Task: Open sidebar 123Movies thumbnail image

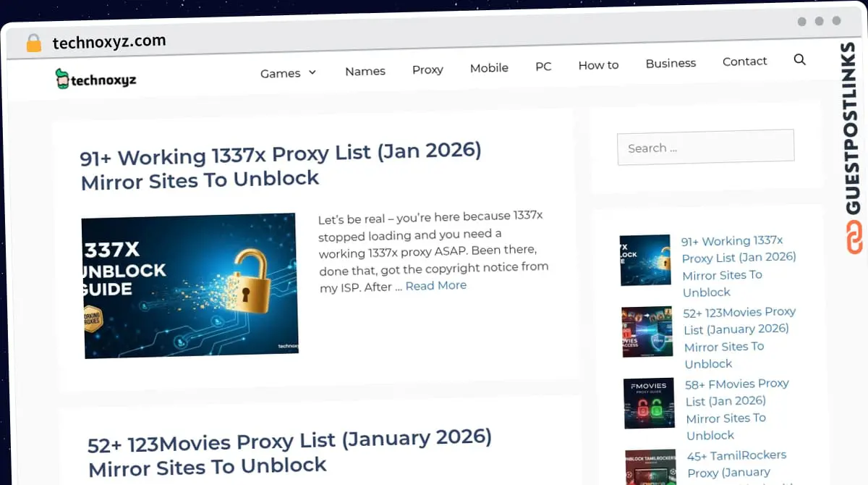Action: (x=647, y=332)
